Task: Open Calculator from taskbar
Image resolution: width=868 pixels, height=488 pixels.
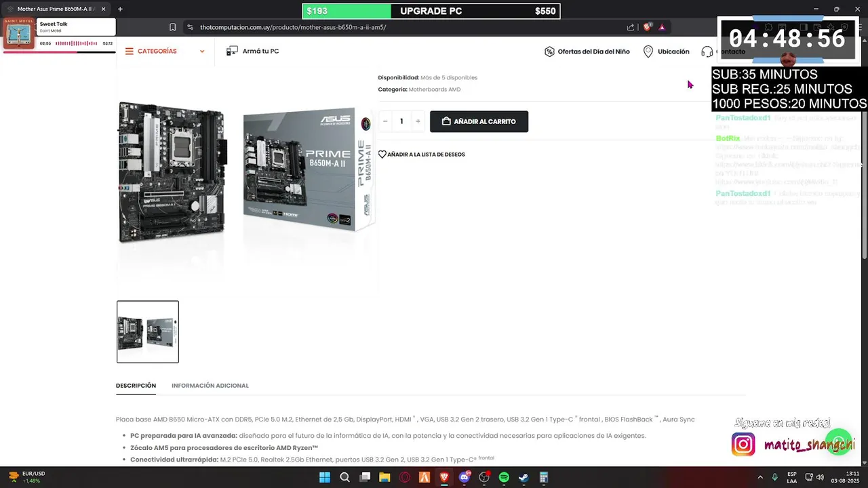Action: (x=544, y=477)
